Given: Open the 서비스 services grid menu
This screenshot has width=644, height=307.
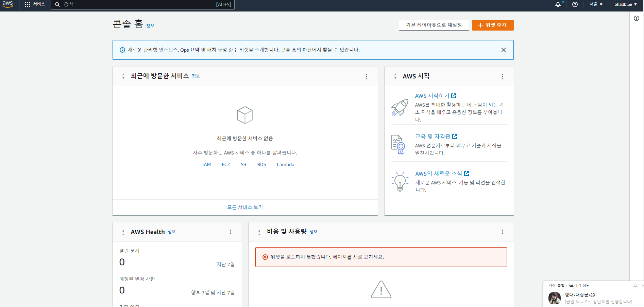Looking at the screenshot, I should [35, 4].
